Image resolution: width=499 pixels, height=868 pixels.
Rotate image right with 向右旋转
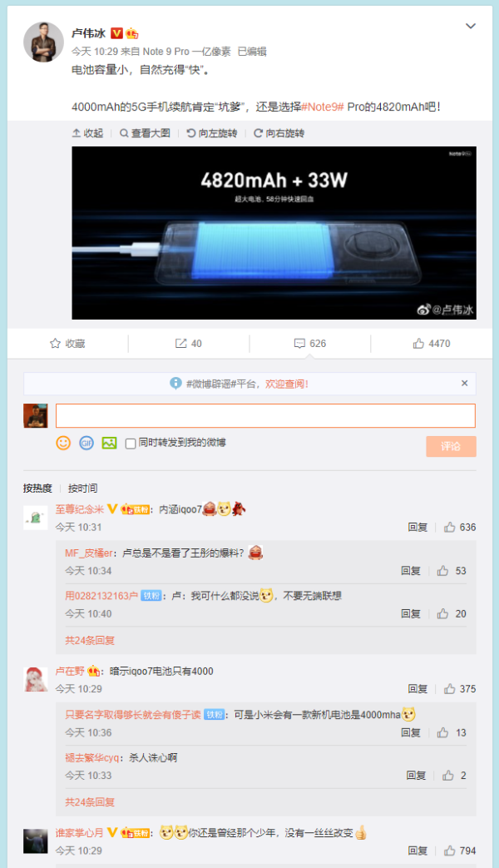point(279,133)
